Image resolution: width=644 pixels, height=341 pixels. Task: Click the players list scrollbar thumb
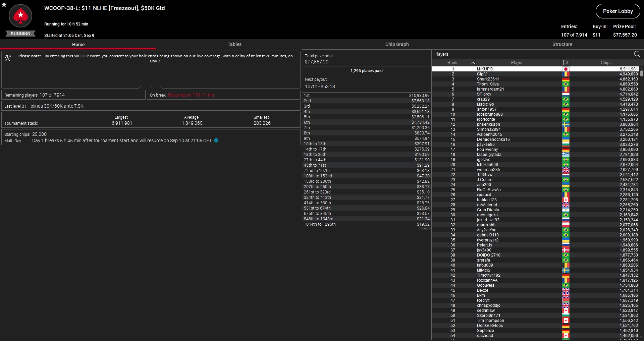pyautogui.click(x=642, y=73)
